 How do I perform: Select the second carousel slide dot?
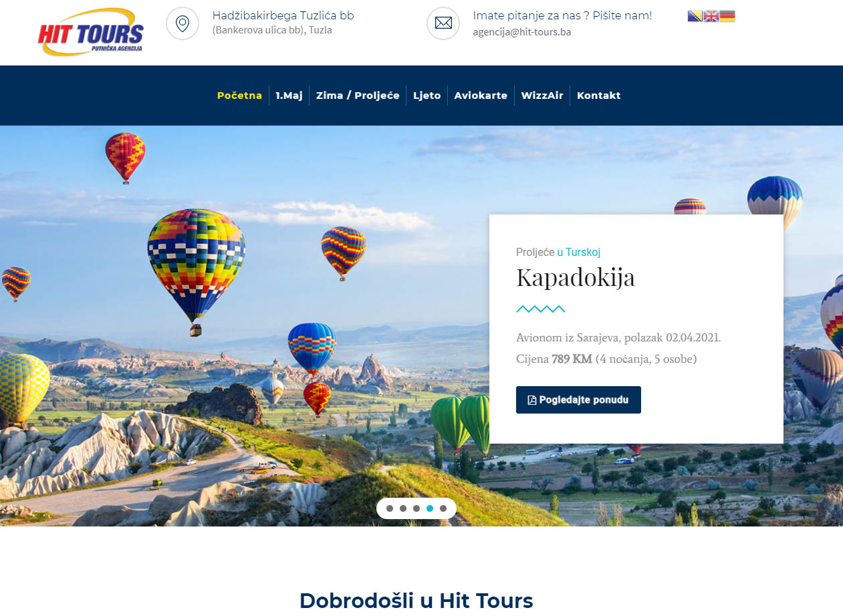(403, 508)
